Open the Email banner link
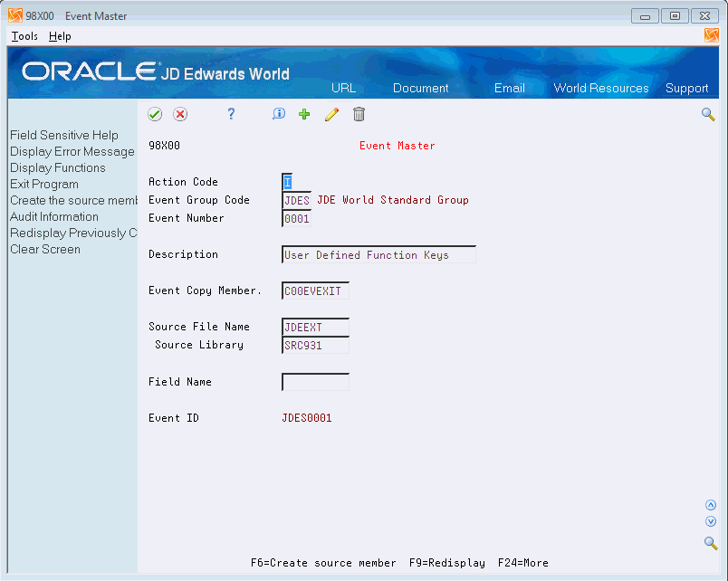Image resolution: width=728 pixels, height=581 pixels. tap(509, 88)
